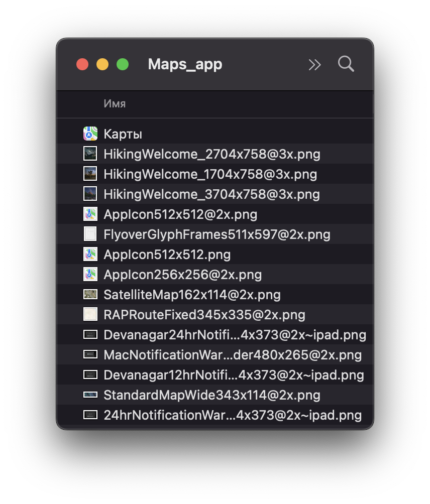Click the Maps_app window title
Viewport: 430px width, 504px height.
pos(185,64)
